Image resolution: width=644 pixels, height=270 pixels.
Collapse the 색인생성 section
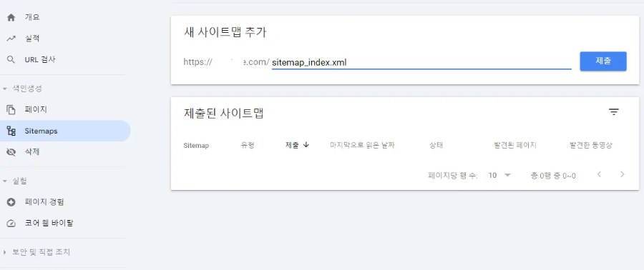coord(5,89)
